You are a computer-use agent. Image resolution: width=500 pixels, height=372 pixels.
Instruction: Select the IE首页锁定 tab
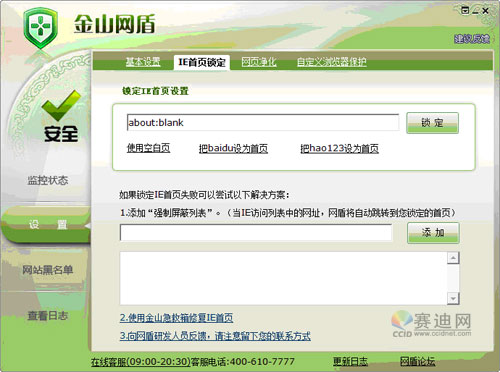202,62
